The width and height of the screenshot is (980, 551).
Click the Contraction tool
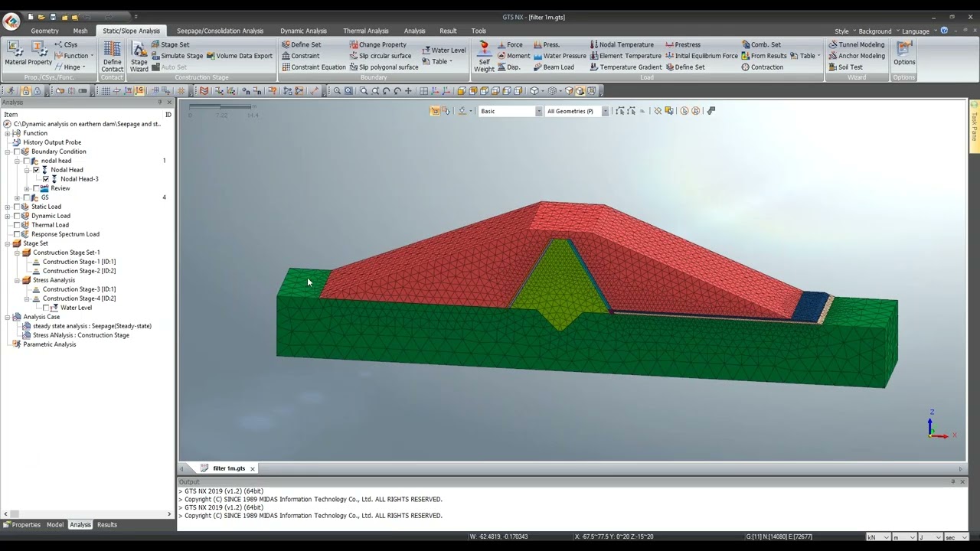point(763,67)
